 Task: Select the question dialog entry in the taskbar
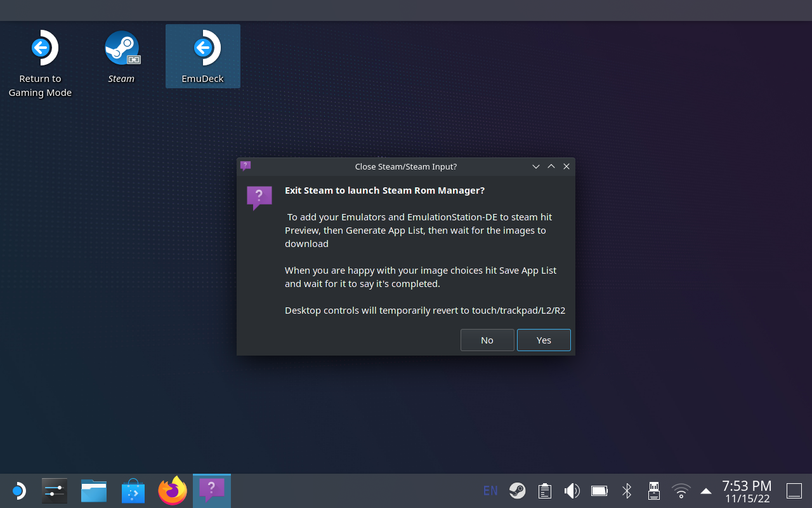pos(211,490)
